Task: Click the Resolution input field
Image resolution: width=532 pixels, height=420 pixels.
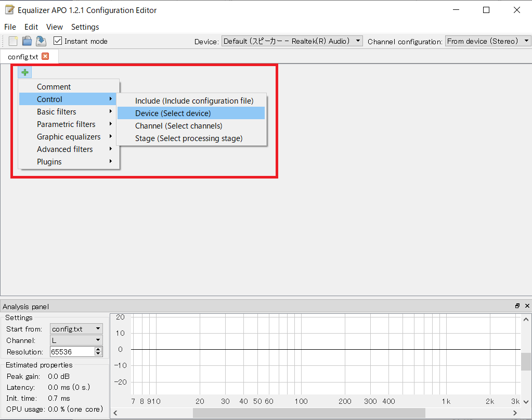Action: [x=72, y=351]
